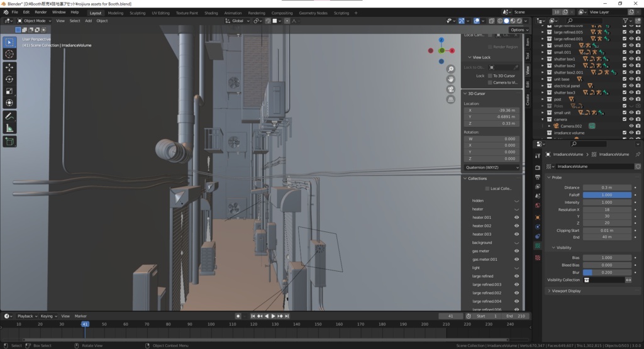The image size is (644, 349).
Task: Switch to the Geometry Nodes workspace tab
Action: coord(313,13)
